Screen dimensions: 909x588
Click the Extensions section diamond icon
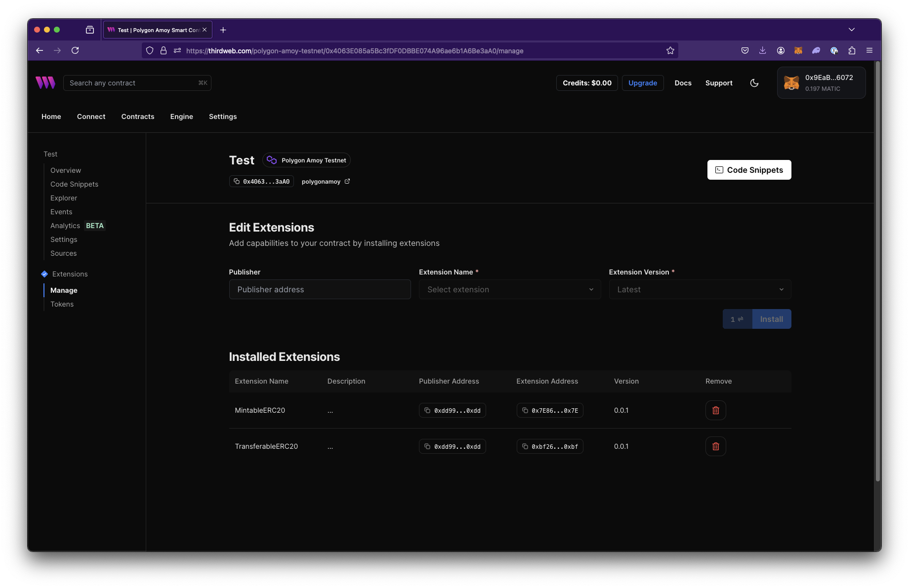(44, 274)
